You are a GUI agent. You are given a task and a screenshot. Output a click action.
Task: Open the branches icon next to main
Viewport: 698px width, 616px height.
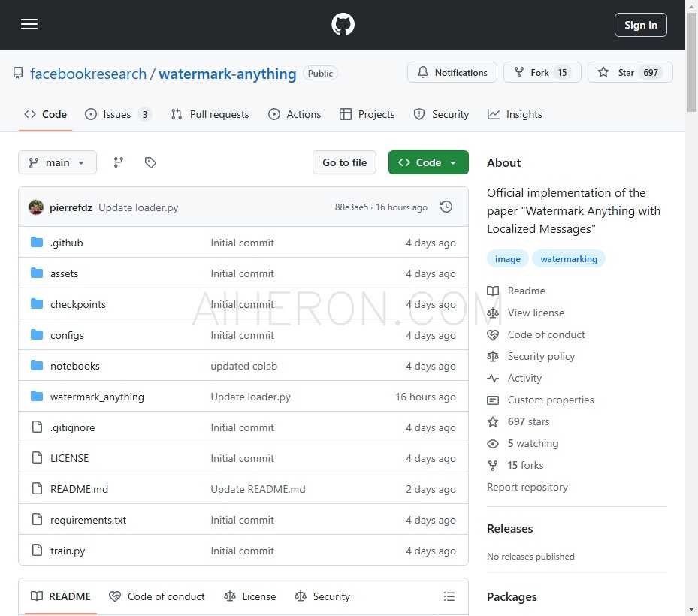click(x=118, y=162)
